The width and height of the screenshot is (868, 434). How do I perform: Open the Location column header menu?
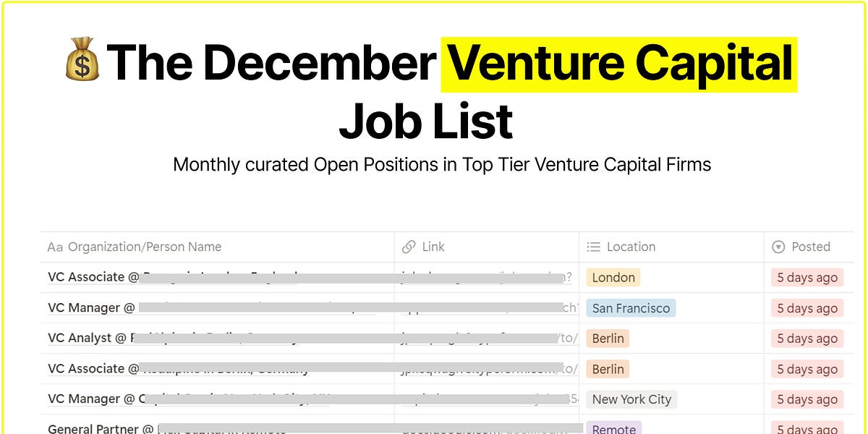pos(631,247)
